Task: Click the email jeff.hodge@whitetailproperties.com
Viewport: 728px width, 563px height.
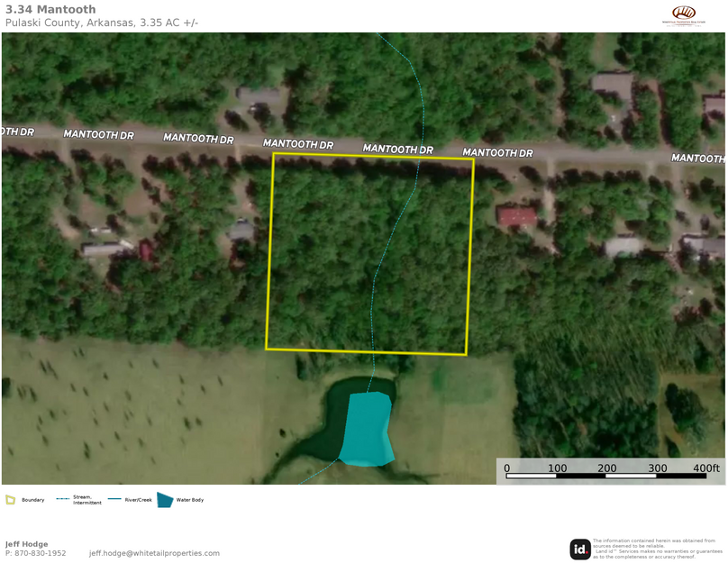Action: (x=154, y=553)
